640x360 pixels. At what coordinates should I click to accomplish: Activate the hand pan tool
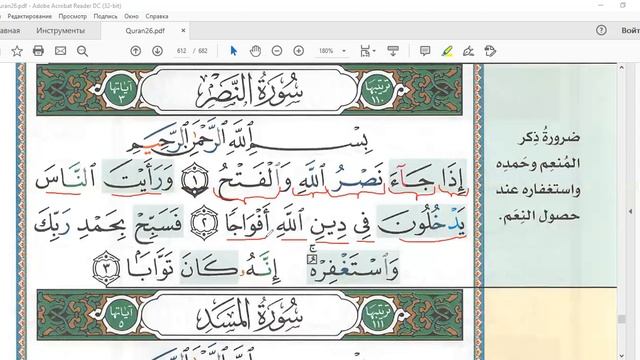[x=256, y=51]
